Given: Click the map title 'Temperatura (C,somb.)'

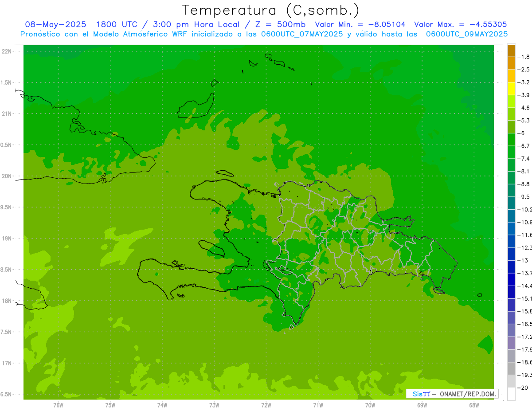Looking at the screenshot, I should coord(271,10).
